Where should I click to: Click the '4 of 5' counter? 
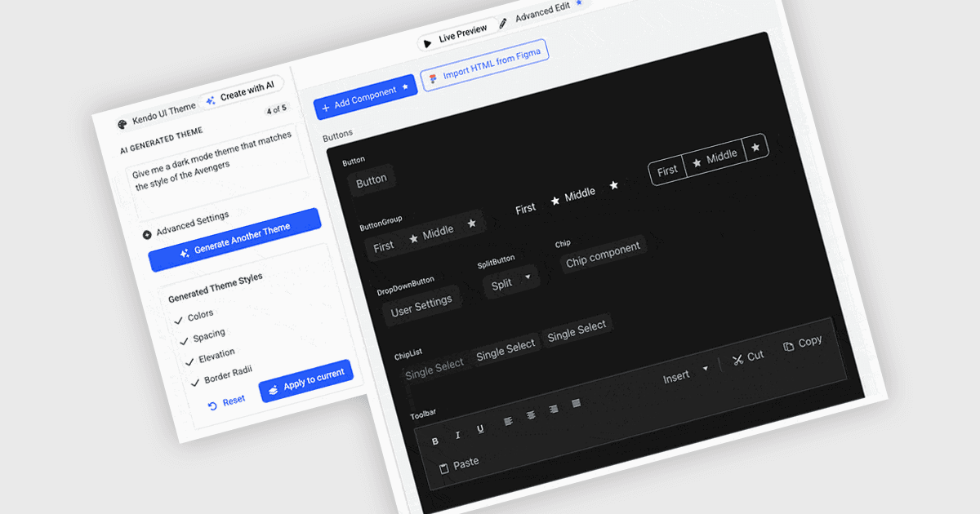[x=276, y=109]
